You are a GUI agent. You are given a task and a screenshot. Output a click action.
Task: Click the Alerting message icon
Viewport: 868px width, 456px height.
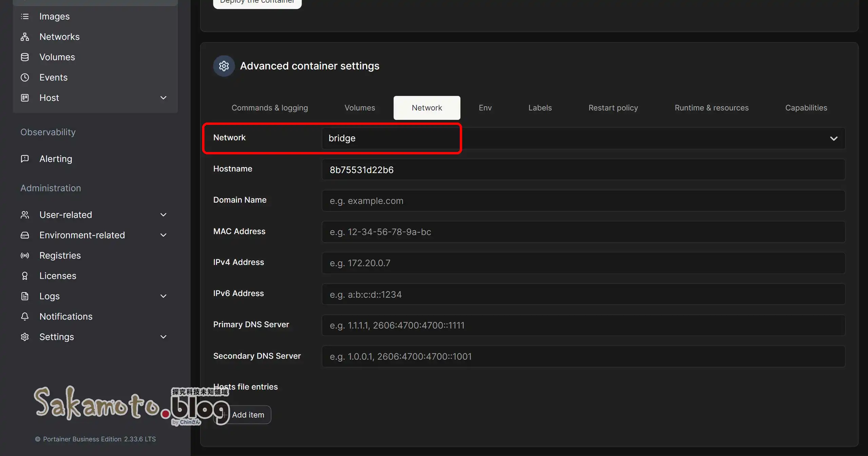[x=25, y=159]
